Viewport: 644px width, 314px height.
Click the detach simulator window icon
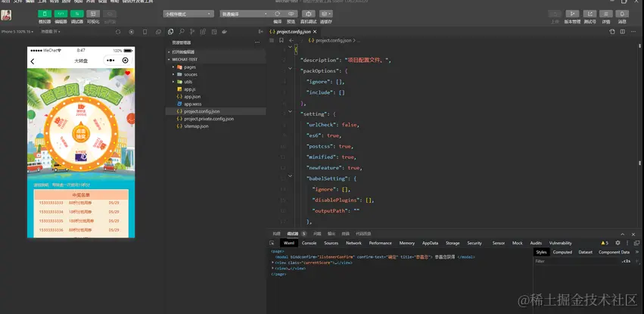point(158,32)
